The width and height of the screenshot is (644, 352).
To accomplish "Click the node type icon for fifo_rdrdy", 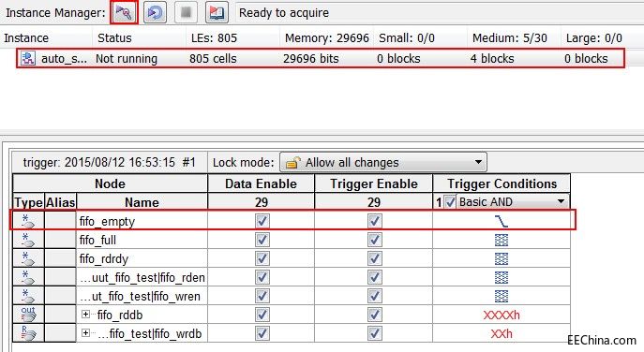I will pos(27,259).
